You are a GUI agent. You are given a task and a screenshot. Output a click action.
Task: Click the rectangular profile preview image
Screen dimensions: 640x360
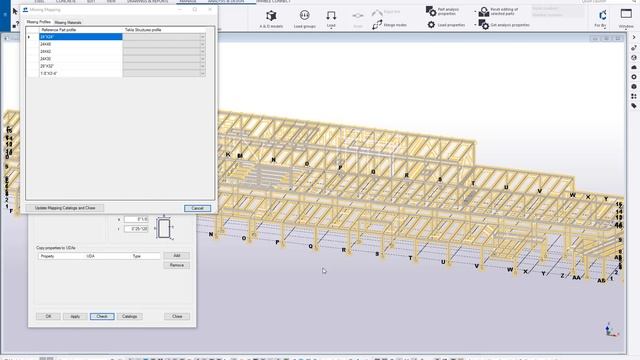click(x=164, y=228)
